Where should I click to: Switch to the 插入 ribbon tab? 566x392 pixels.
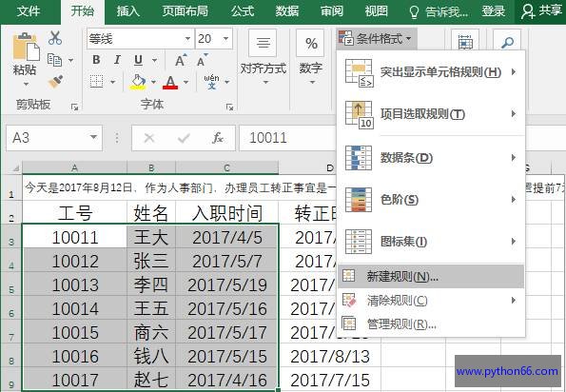128,11
